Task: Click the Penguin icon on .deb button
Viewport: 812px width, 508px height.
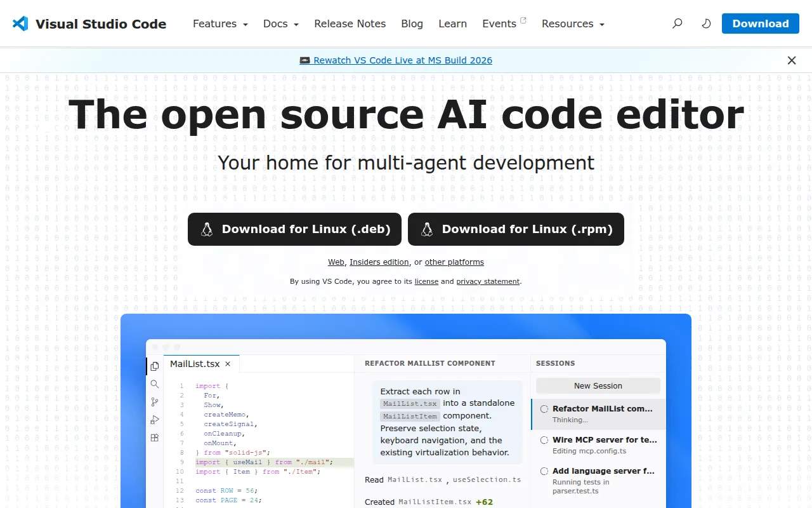Action: 207,229
